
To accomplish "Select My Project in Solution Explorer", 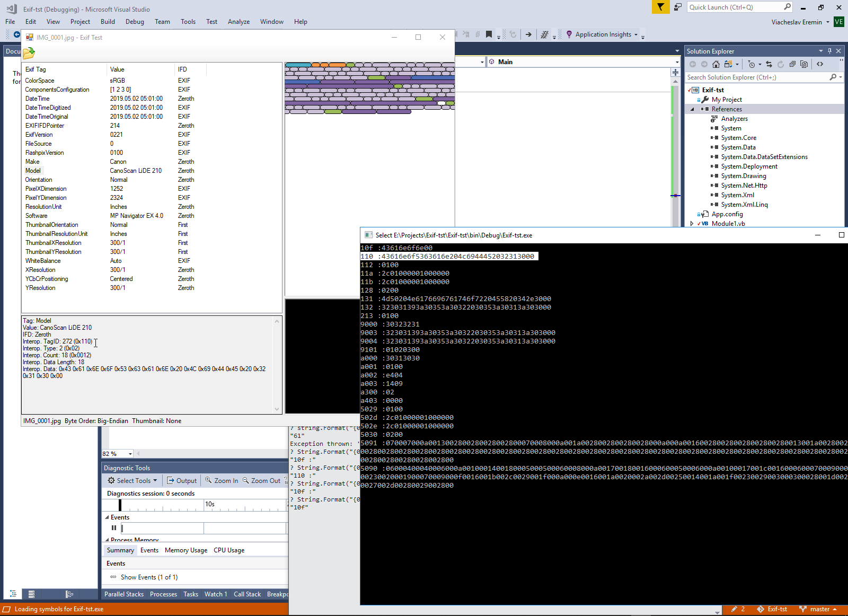I will pos(727,100).
